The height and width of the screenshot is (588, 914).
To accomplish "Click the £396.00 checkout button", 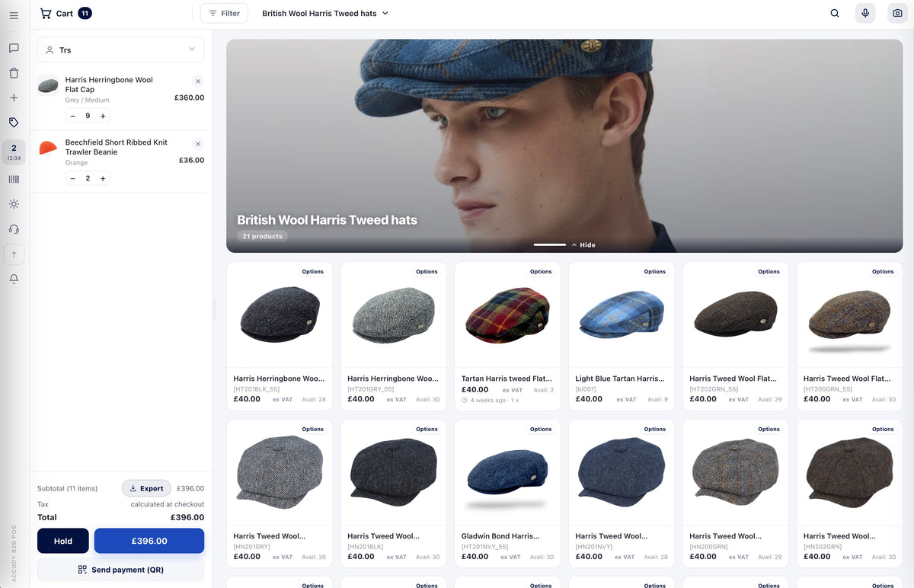I will [x=149, y=541].
